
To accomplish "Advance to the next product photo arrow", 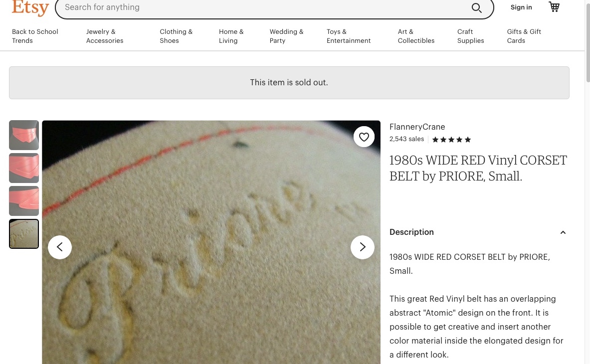I will [x=363, y=247].
